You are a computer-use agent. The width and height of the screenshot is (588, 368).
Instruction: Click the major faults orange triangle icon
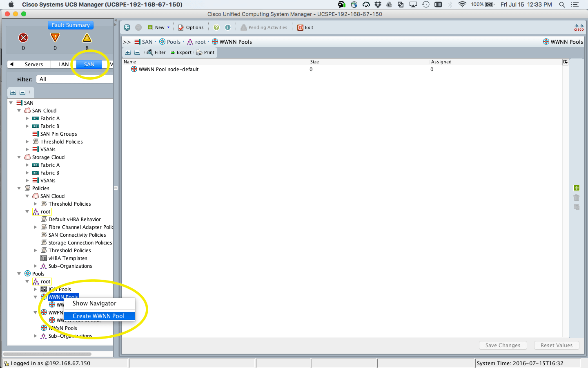click(x=55, y=38)
